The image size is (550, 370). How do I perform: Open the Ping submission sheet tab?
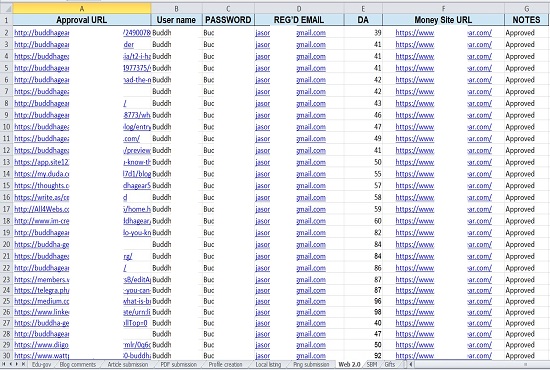point(311,364)
